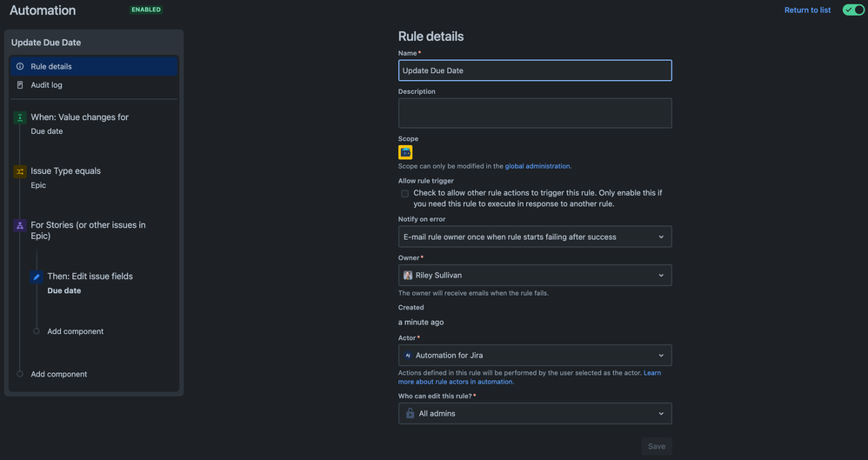Click the blue pencil Edit issue fields icon
The width and height of the screenshot is (868, 460).
[37, 277]
